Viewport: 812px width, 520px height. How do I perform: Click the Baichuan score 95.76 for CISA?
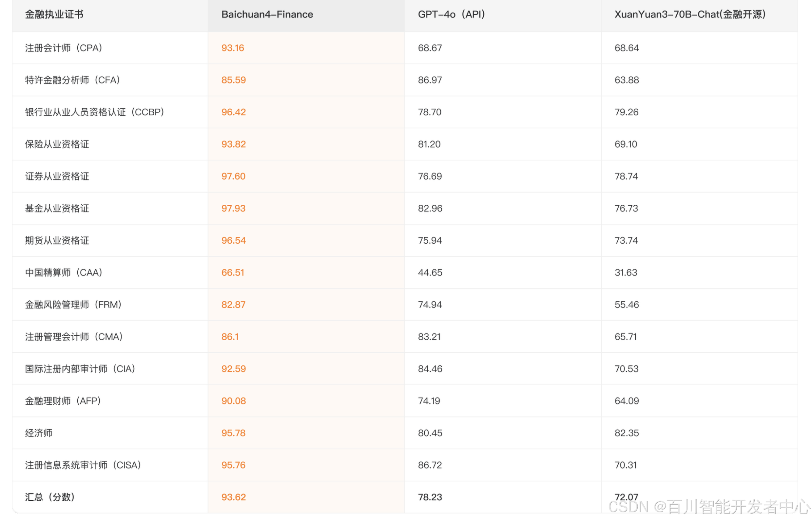(x=233, y=465)
